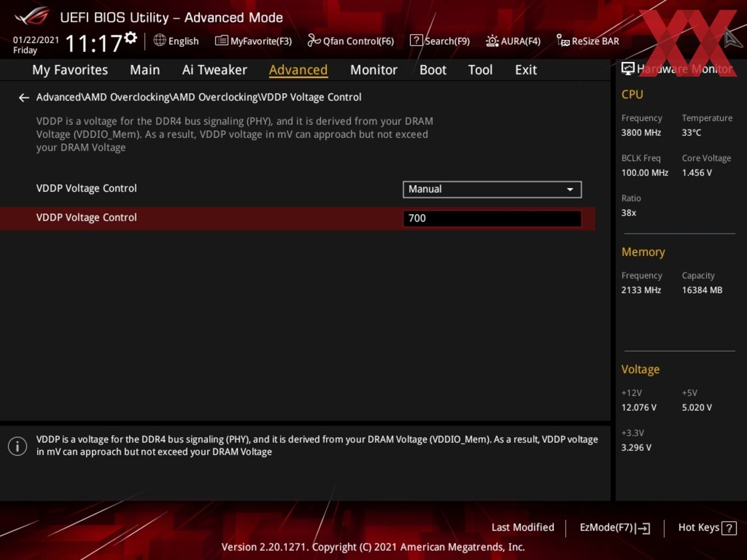
Task: Open the My Favorites tab
Action: pos(70,70)
